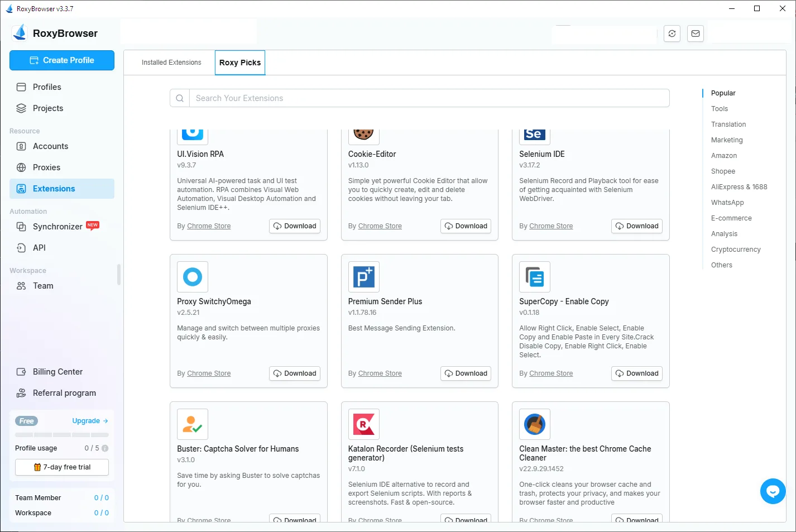Jump to Amazon category
Viewport: 796px width, 532px height.
(x=724, y=156)
